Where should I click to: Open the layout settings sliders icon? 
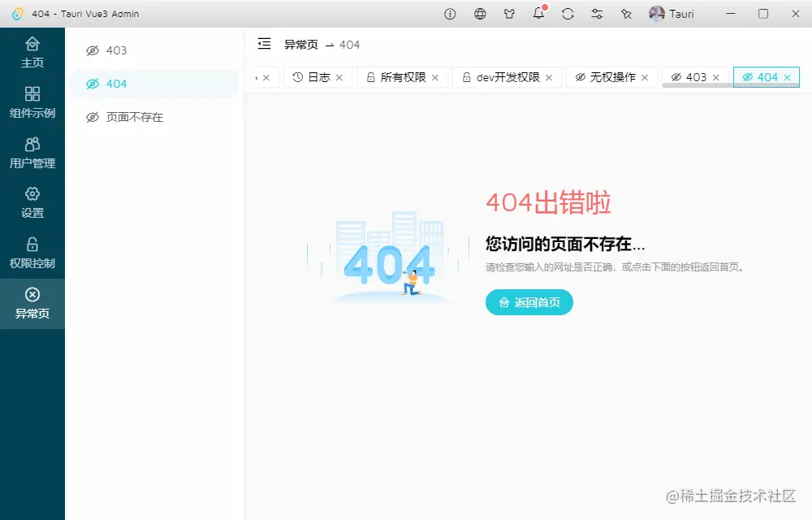click(597, 14)
